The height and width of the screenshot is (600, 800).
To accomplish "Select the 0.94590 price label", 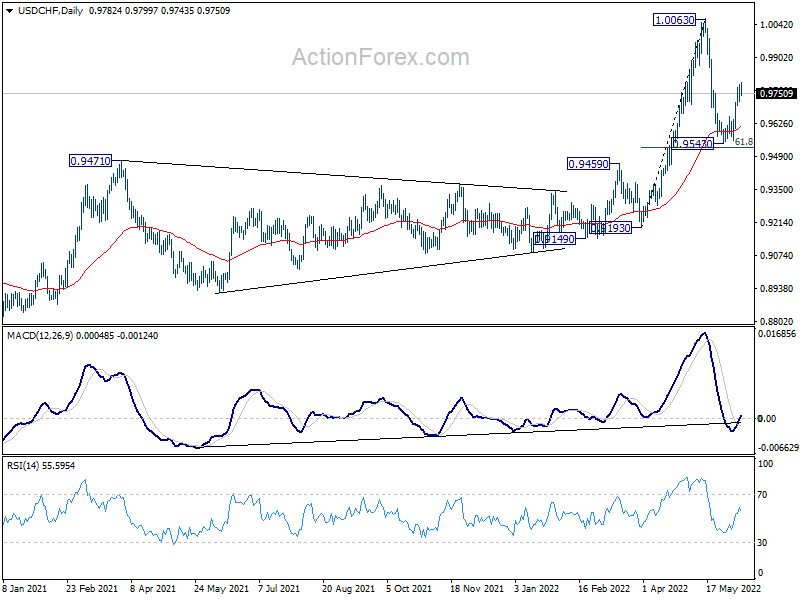I will [x=588, y=164].
